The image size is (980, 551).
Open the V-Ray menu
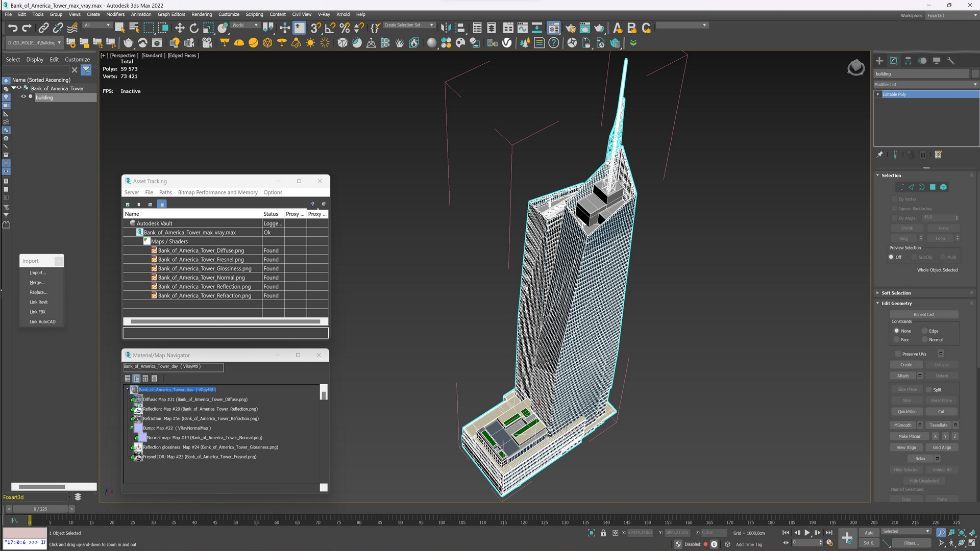pos(324,14)
